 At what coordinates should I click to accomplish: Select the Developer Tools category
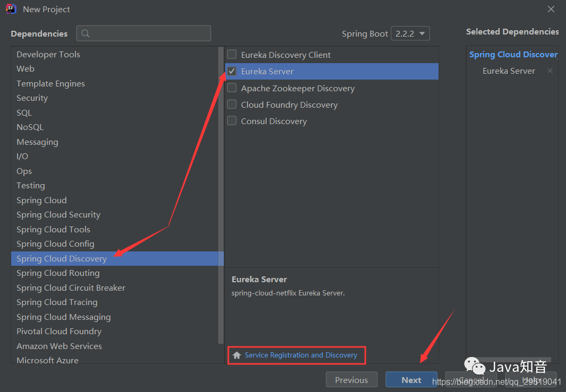point(115,55)
